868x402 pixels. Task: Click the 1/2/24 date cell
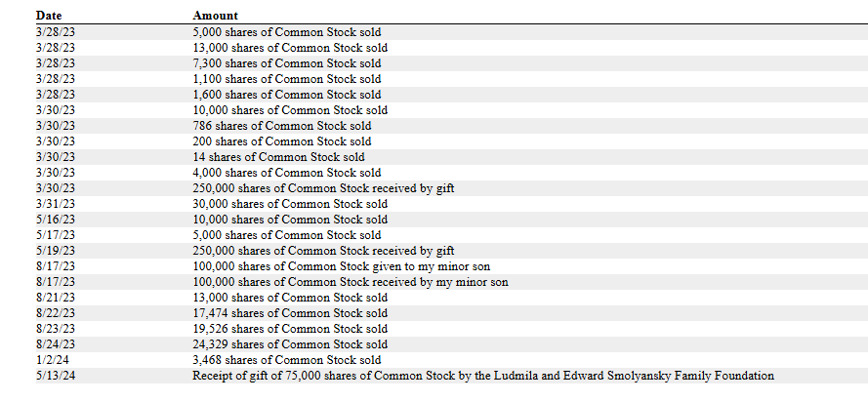coord(50,360)
